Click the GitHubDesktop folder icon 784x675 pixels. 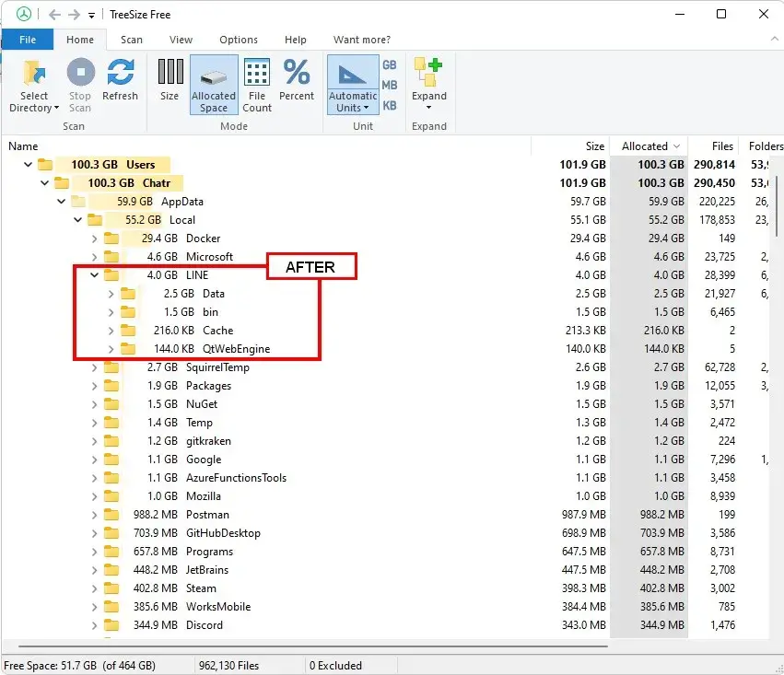pos(111,532)
